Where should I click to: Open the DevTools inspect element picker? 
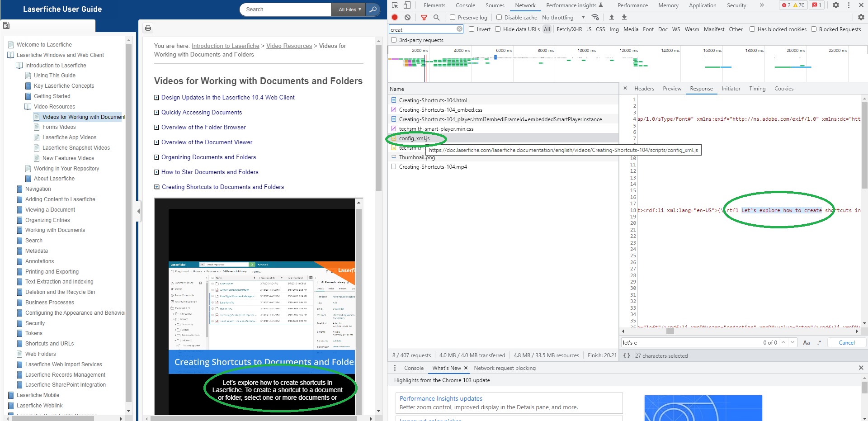point(395,5)
